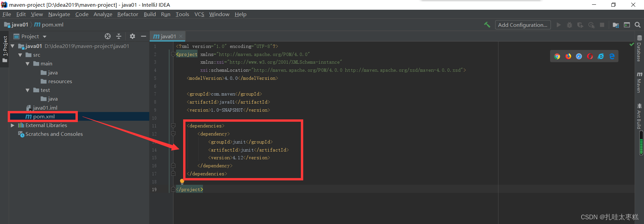Open the Maven tool window
This screenshot has width=644, height=224.
(x=639, y=82)
